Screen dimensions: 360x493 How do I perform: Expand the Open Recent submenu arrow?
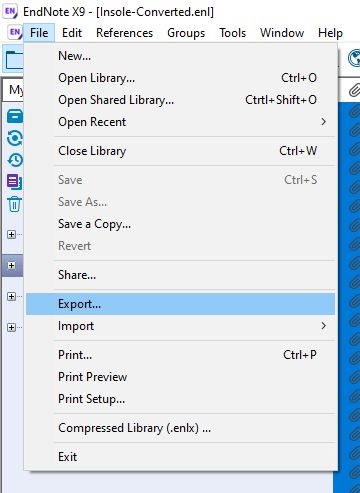[323, 122]
